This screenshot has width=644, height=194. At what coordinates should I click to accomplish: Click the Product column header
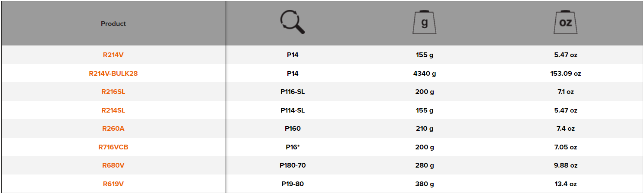pyautogui.click(x=113, y=24)
